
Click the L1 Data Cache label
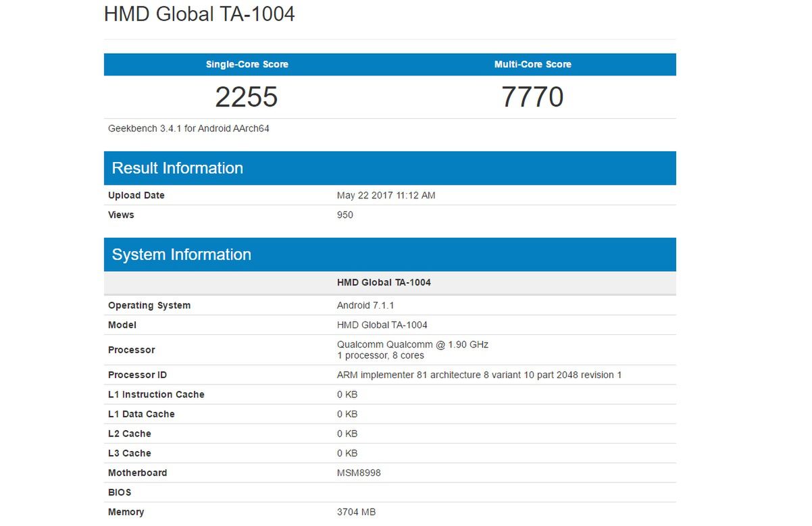coord(141,414)
